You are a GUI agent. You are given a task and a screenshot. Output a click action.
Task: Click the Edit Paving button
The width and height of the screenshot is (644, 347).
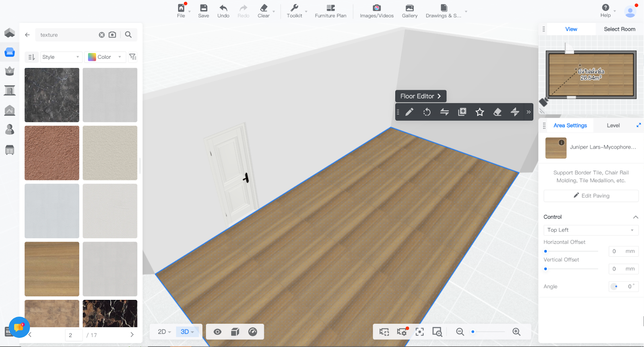click(591, 196)
